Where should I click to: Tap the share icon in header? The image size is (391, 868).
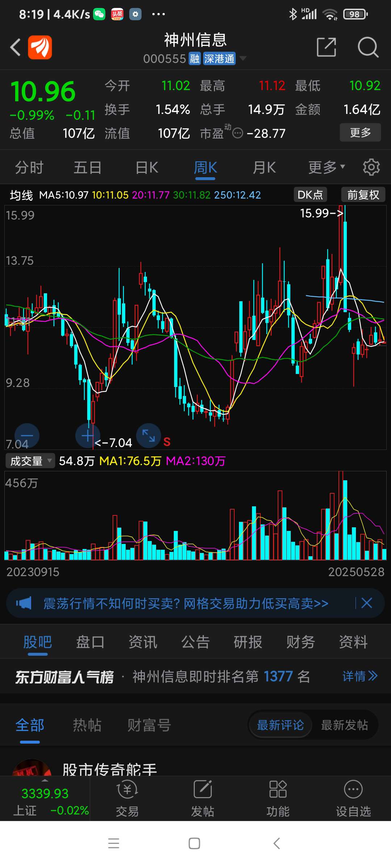tap(327, 47)
